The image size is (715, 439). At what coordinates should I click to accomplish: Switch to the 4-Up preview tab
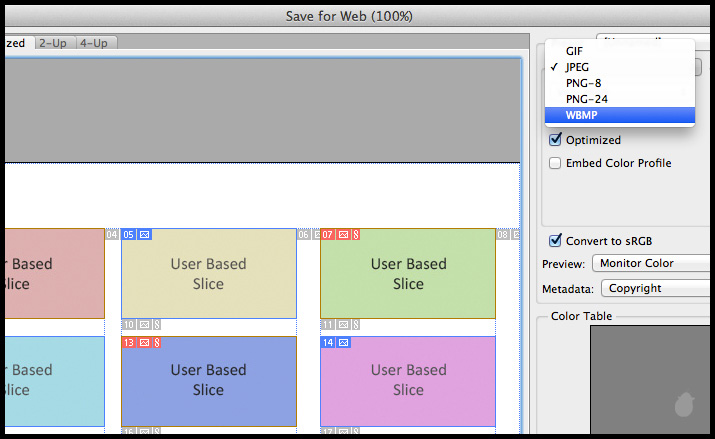pyautogui.click(x=95, y=43)
